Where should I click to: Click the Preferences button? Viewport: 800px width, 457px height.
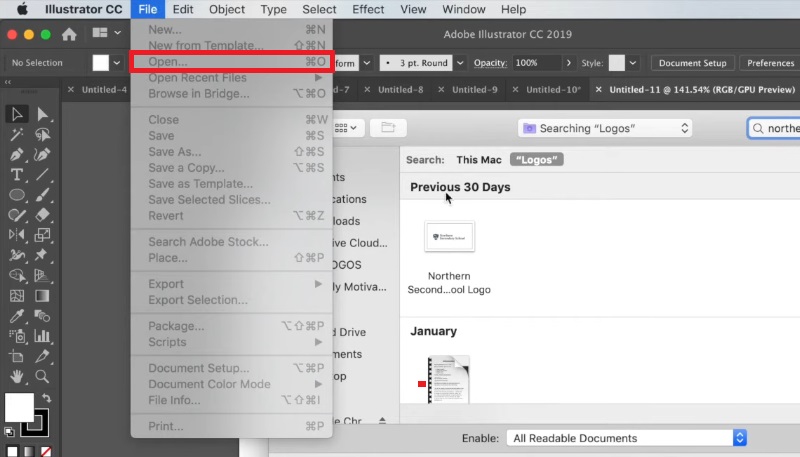click(770, 63)
